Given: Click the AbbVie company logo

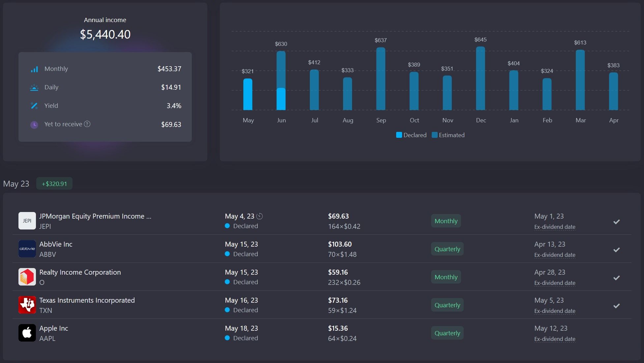Looking at the screenshot, I should pyautogui.click(x=27, y=249).
